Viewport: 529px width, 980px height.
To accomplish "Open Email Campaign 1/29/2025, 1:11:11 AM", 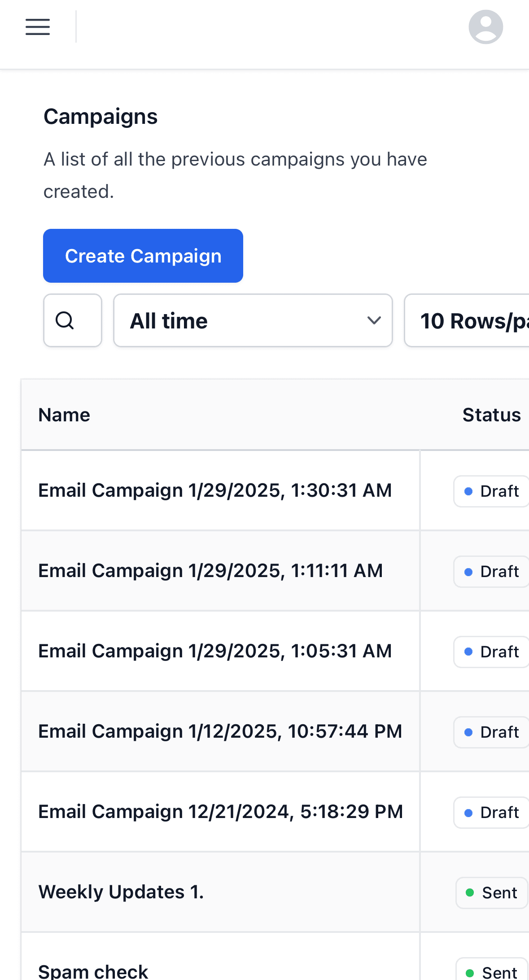I will coord(210,571).
